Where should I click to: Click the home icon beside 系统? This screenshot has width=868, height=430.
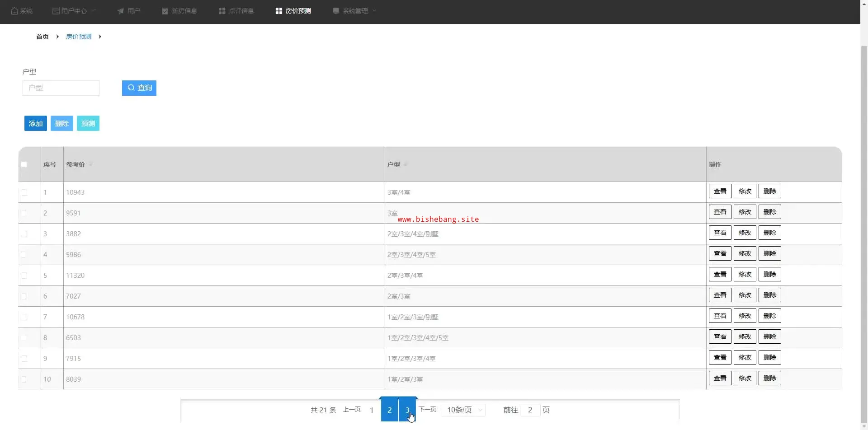(x=14, y=11)
